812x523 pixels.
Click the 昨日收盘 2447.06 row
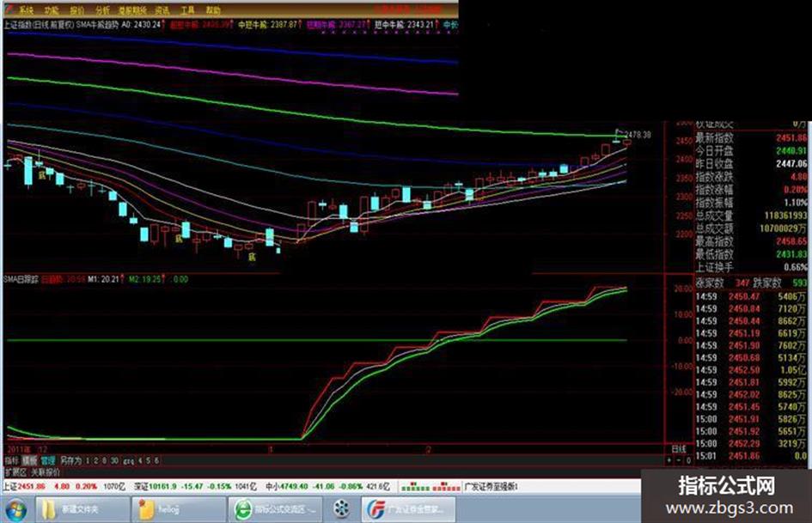(x=751, y=164)
